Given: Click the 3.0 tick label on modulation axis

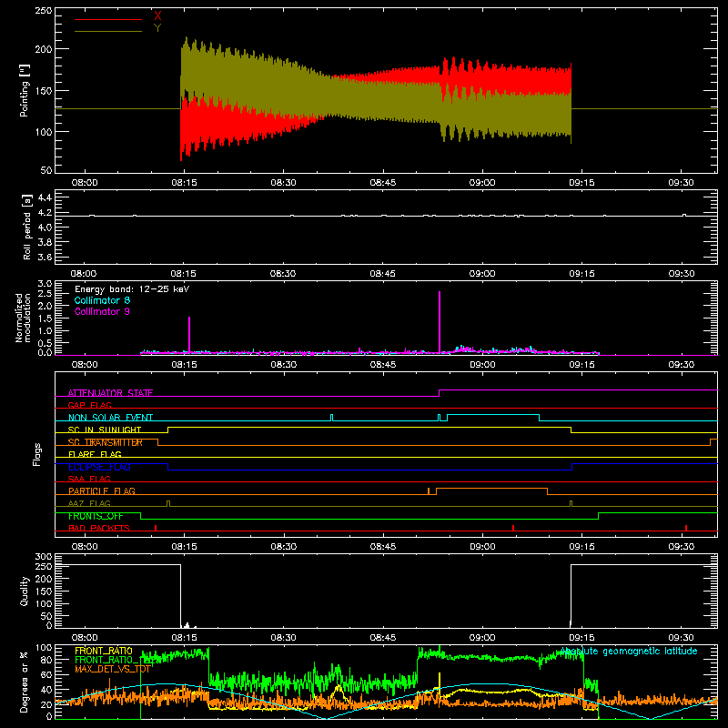Looking at the screenshot, I should click(45, 284).
